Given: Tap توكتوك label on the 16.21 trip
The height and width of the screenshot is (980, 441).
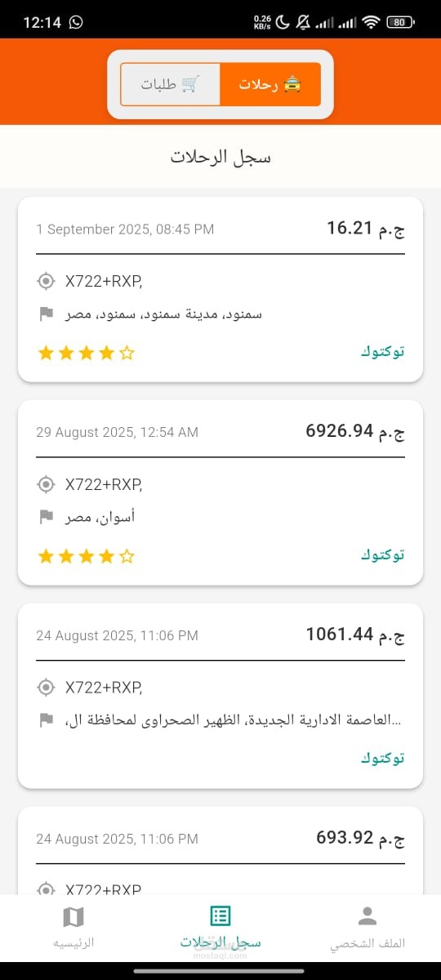Looking at the screenshot, I should (x=383, y=352).
